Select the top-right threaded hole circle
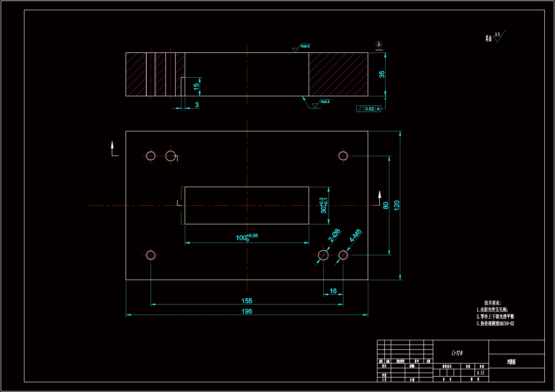Viewport: 555px width, 392px height. [343, 156]
